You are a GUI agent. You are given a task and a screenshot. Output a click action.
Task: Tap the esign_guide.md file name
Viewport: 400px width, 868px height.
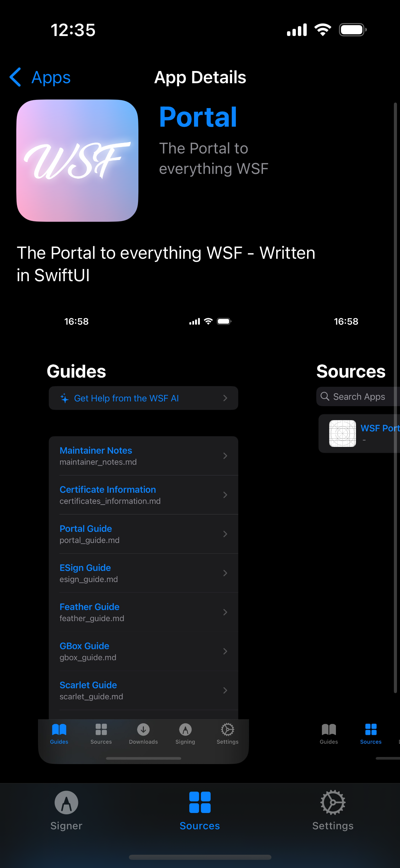click(89, 579)
